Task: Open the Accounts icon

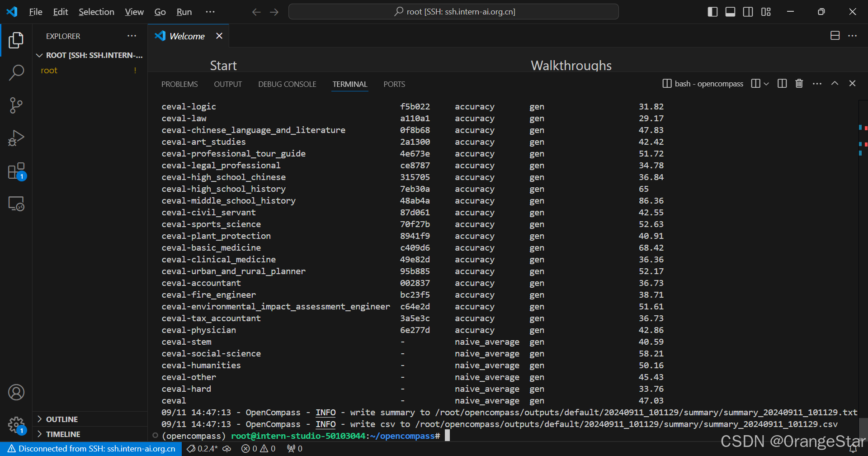Action: [16, 392]
